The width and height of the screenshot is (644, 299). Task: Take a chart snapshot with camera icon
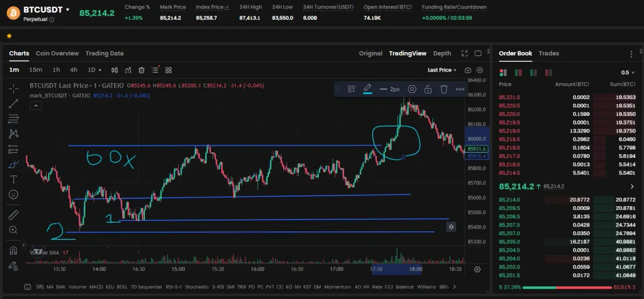pyautogui.click(x=468, y=70)
